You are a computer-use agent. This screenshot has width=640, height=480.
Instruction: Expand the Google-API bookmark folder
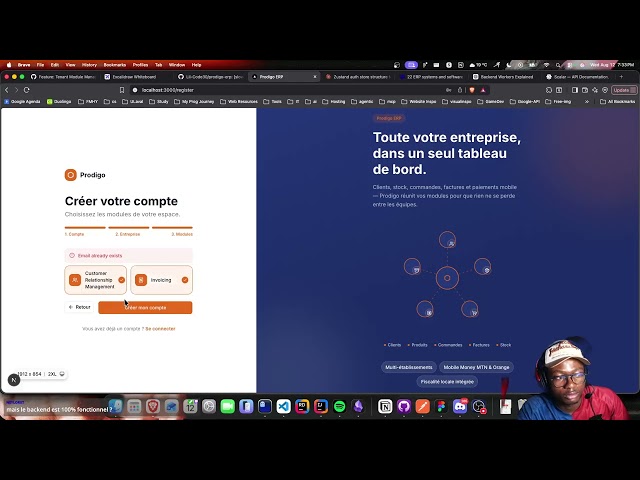(x=527, y=102)
